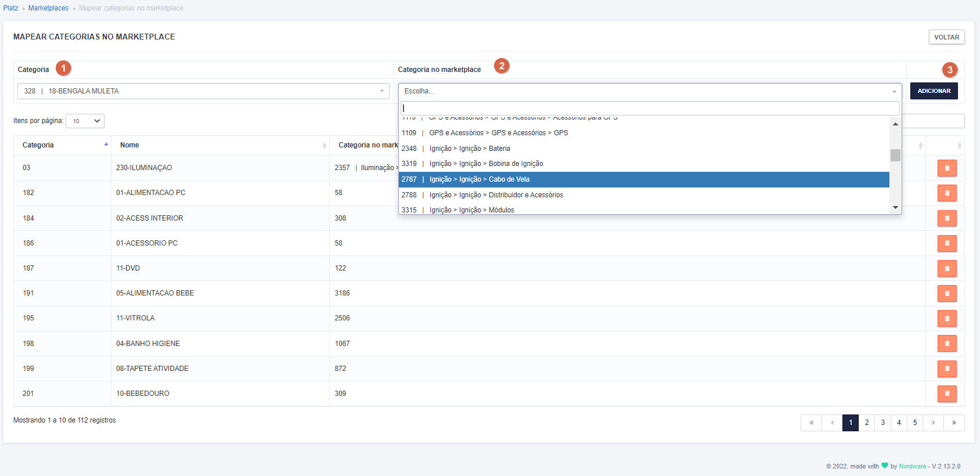Viewport: 980px width, 476px height.
Task: Select 3319 Bobina de Ignição option
Action: [644, 164]
